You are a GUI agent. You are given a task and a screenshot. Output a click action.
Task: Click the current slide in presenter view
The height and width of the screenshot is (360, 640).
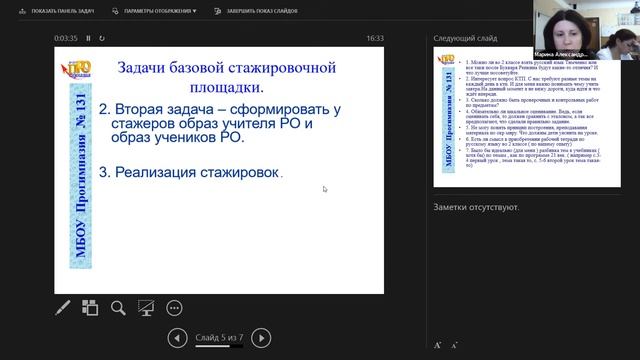pos(219,170)
